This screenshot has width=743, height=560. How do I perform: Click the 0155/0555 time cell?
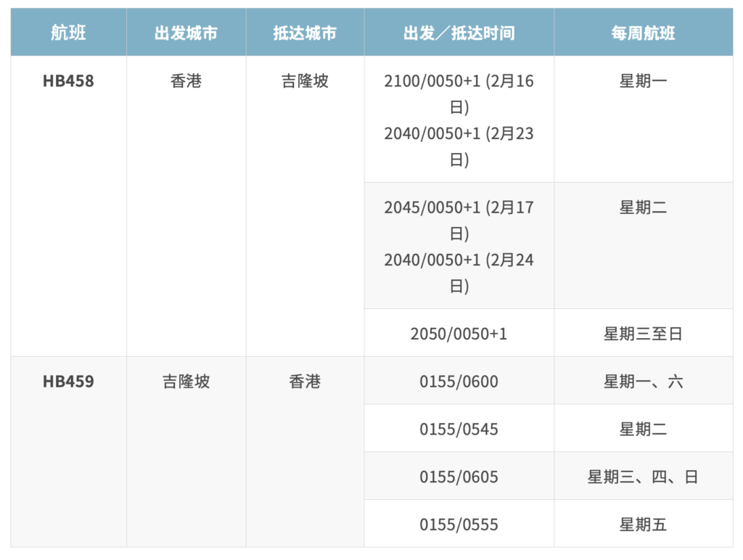(459, 524)
